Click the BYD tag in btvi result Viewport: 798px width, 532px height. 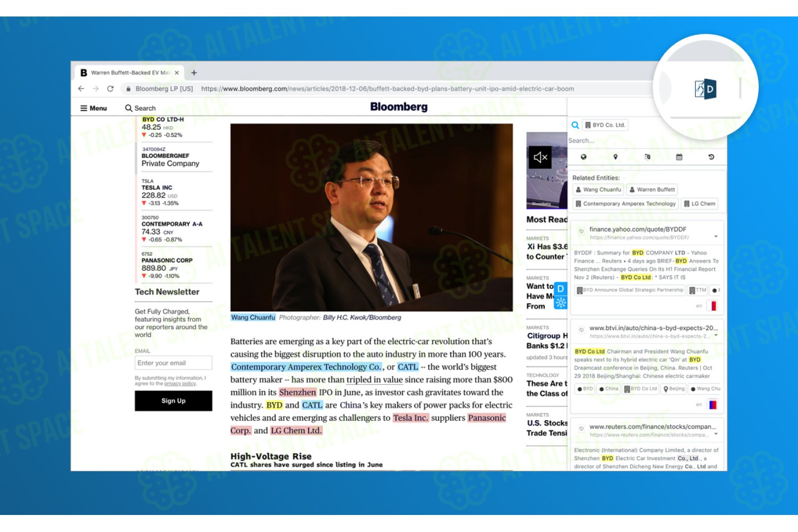(x=585, y=389)
